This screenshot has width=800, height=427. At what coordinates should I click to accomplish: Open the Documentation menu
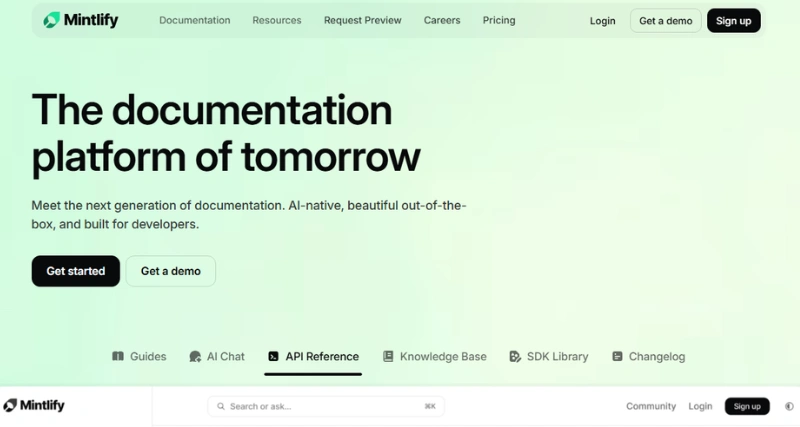[194, 20]
